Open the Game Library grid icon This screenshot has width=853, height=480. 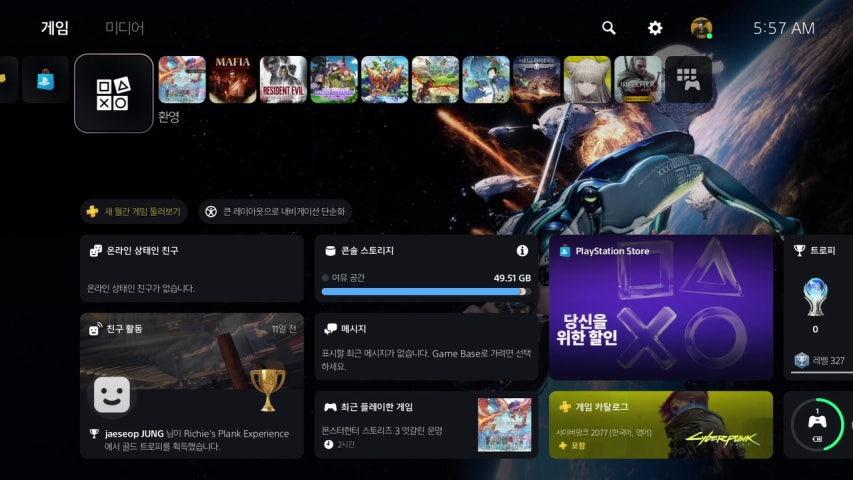(688, 79)
